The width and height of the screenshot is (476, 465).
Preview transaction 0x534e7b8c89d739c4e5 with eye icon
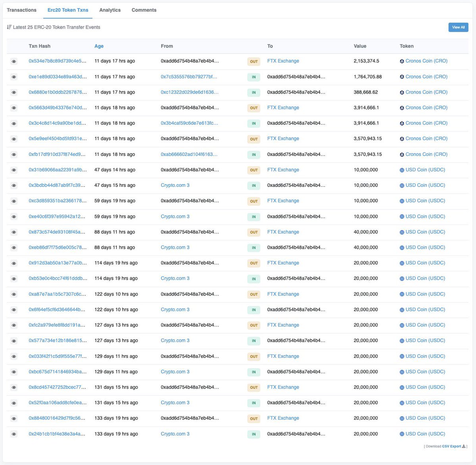point(14,61)
